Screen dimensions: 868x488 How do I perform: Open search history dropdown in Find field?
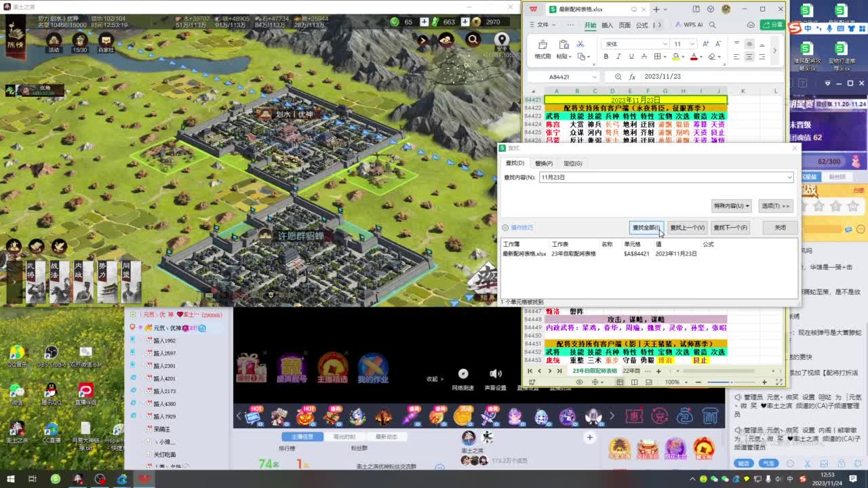coord(789,177)
